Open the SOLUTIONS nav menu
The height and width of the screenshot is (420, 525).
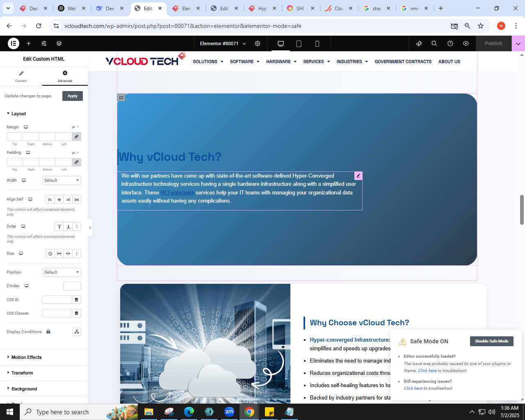point(208,62)
